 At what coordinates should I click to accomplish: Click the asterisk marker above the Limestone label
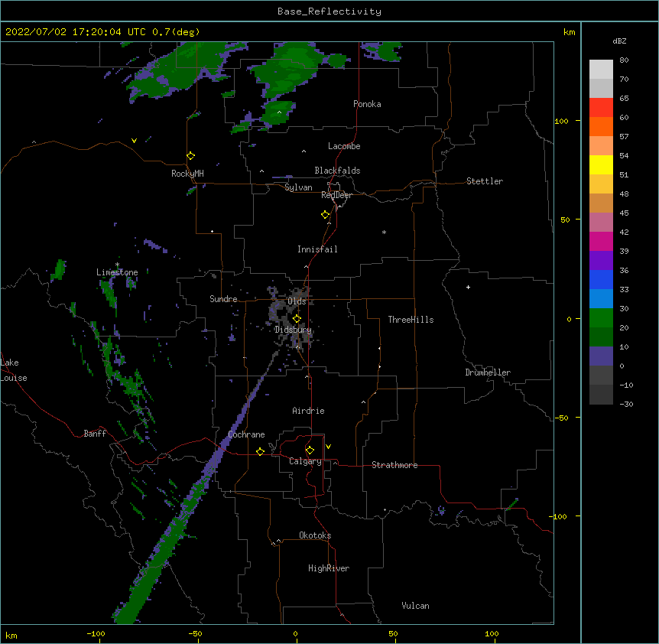tap(117, 265)
